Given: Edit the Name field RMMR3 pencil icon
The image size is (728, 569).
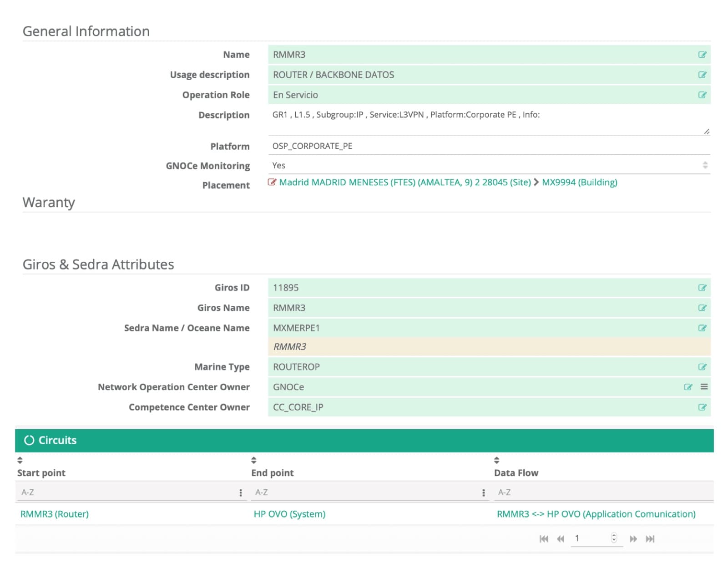Looking at the screenshot, I should click(x=702, y=55).
